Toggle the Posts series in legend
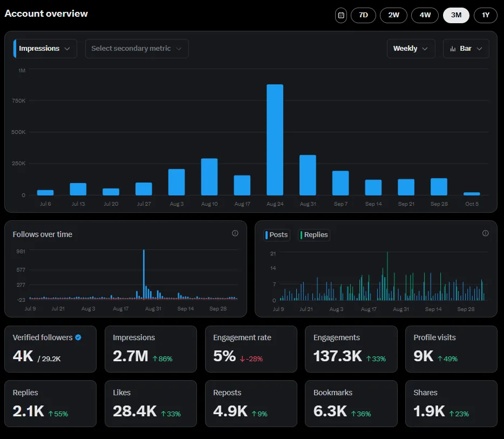 pos(277,235)
